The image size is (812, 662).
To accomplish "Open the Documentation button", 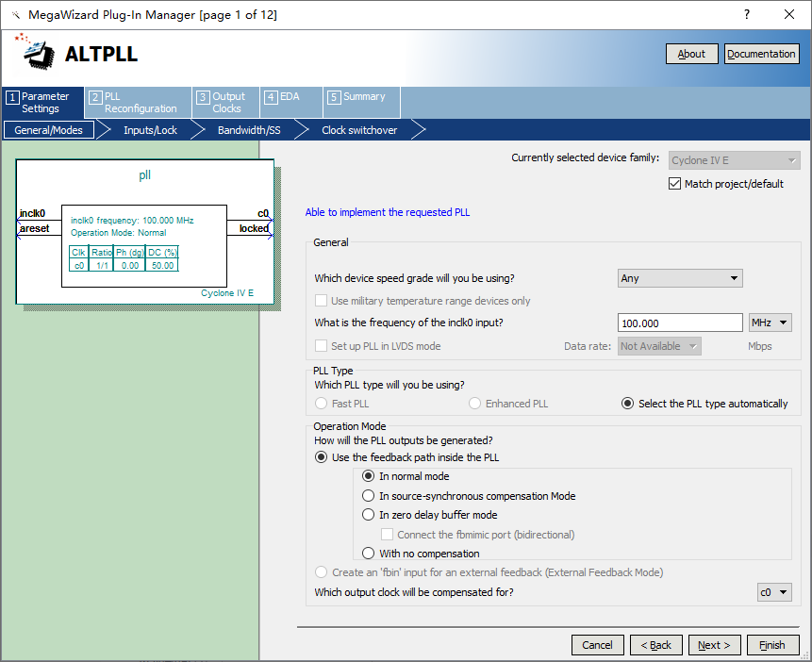I will coord(761,54).
